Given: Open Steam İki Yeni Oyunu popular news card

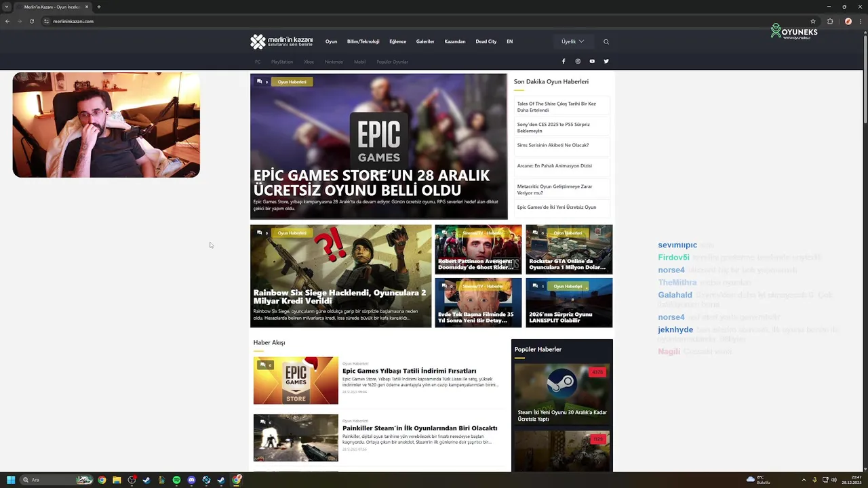Looking at the screenshot, I should point(562,394).
